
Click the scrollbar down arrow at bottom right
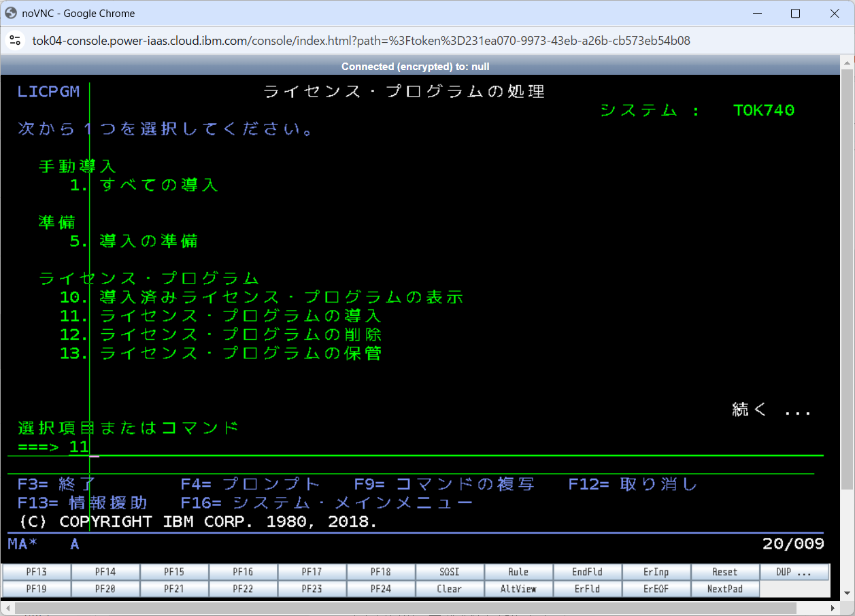click(x=848, y=595)
